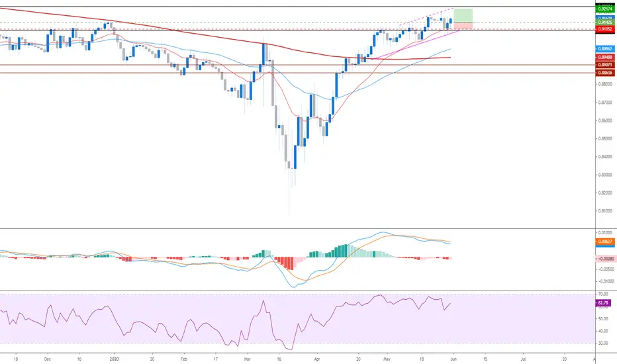Click the 70.00 RSI axis tick
The image size is (617, 364).
click(x=603, y=294)
